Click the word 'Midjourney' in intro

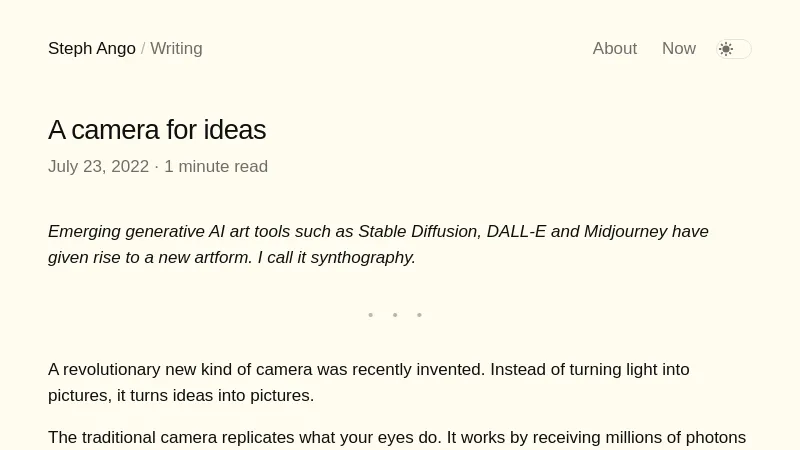pos(625,232)
